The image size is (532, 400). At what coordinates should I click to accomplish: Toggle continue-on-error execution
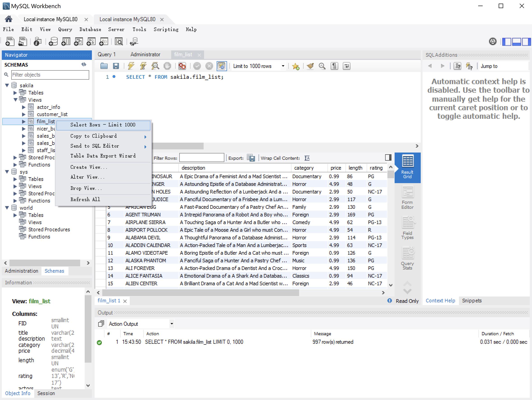[x=182, y=66]
